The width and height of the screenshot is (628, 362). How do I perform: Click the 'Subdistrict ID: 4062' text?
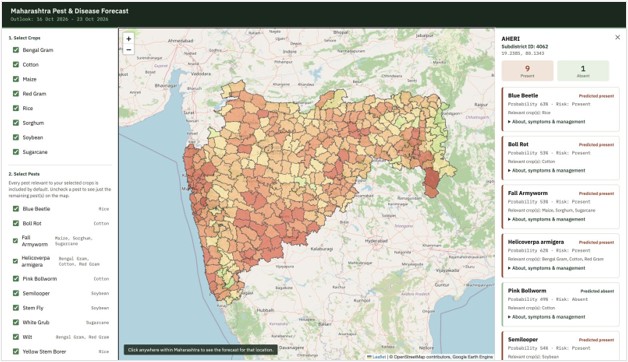(525, 46)
